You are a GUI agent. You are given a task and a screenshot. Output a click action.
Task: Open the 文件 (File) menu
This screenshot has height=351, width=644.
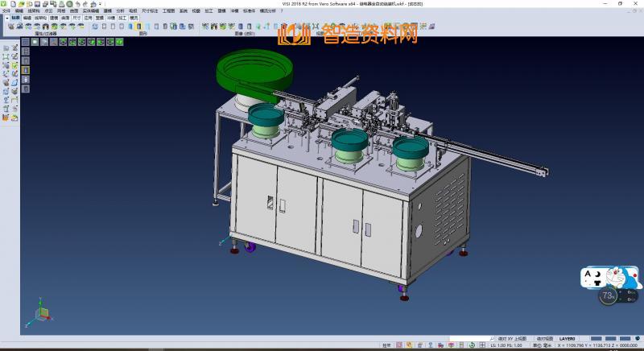[6, 10]
